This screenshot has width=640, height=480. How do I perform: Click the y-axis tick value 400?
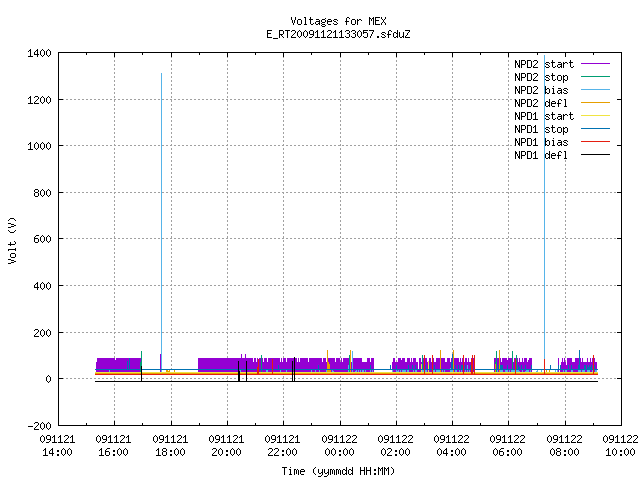click(x=42, y=286)
